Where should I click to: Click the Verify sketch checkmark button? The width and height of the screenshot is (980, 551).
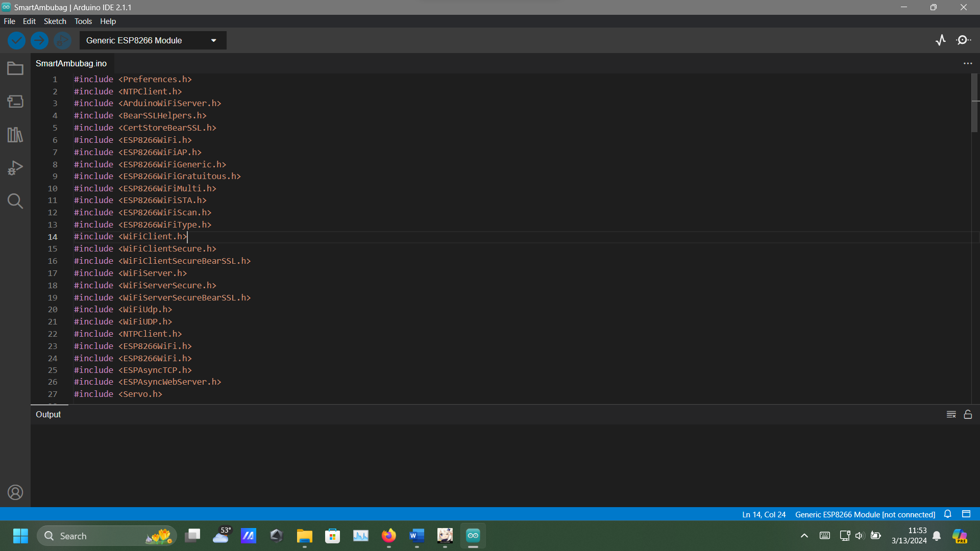click(x=16, y=40)
